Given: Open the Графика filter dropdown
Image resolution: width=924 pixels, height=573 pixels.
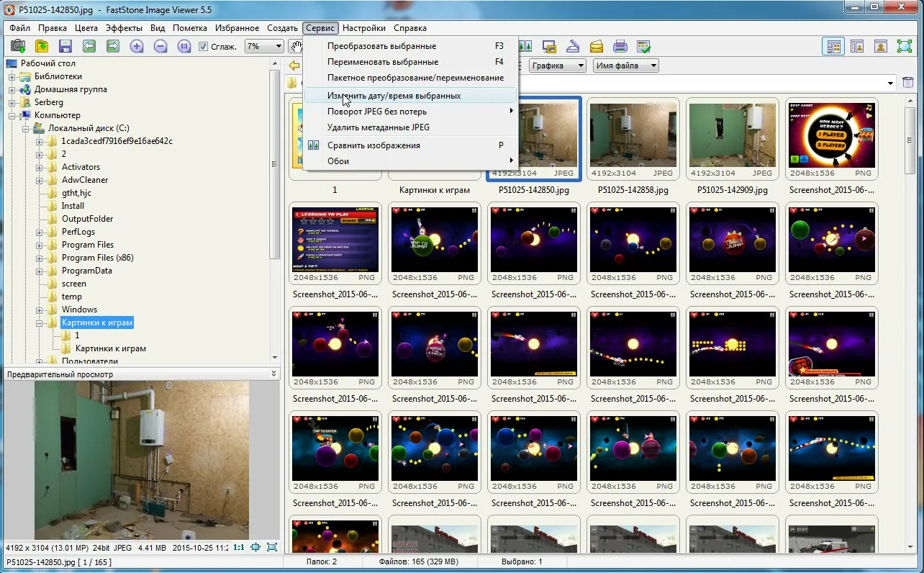Looking at the screenshot, I should [x=558, y=66].
